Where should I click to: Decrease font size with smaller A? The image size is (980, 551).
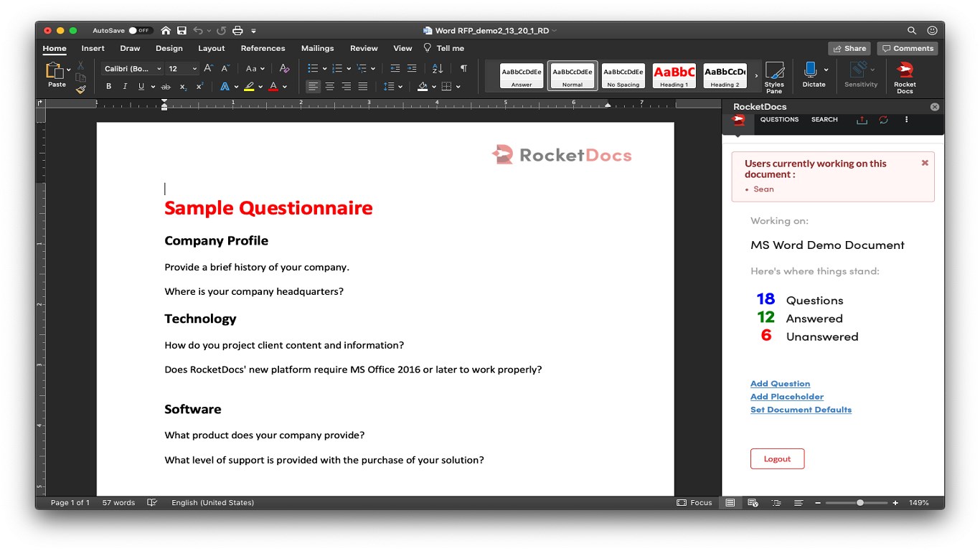point(225,69)
